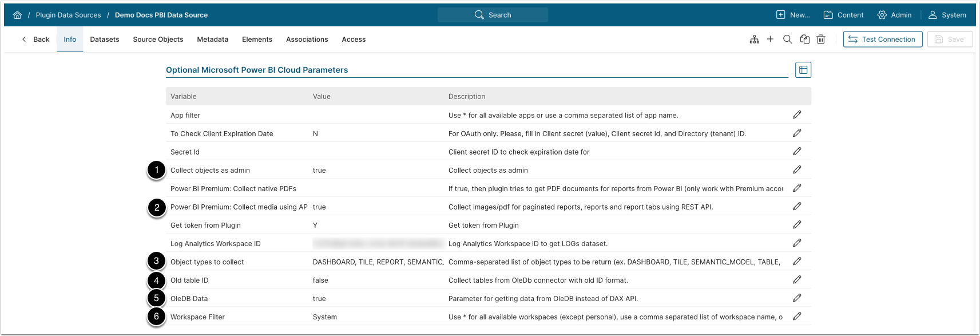This screenshot has height=336, width=980.
Task: Edit the App filter parameter
Action: 797,115
